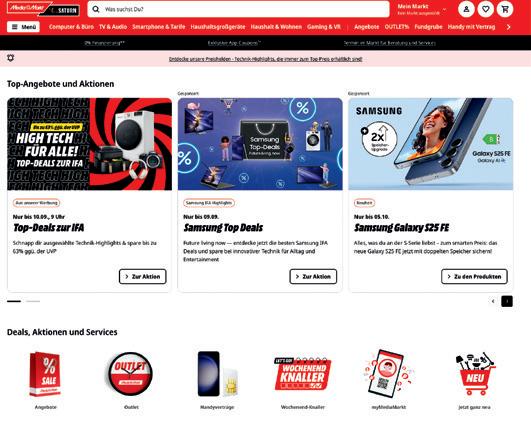Open the Menü hamburger button
Image resolution: width=531 pixels, height=426 pixels.
click(x=23, y=27)
